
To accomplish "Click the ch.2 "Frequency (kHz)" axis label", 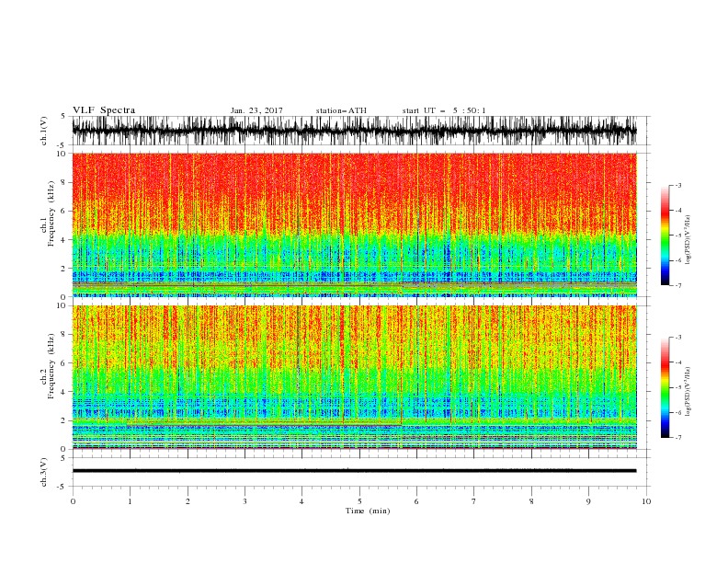I will (x=51, y=365).
